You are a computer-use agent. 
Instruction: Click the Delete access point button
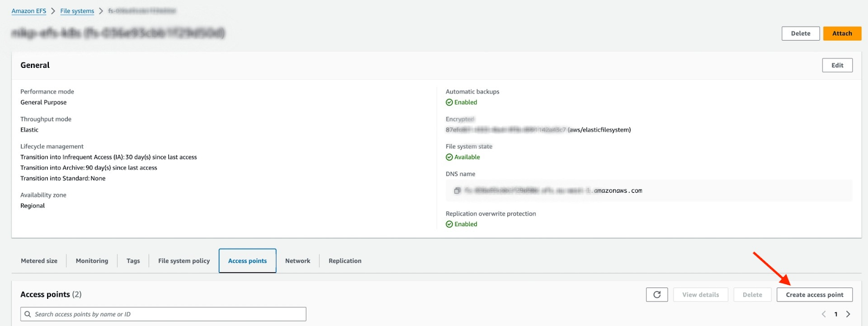(x=752, y=294)
